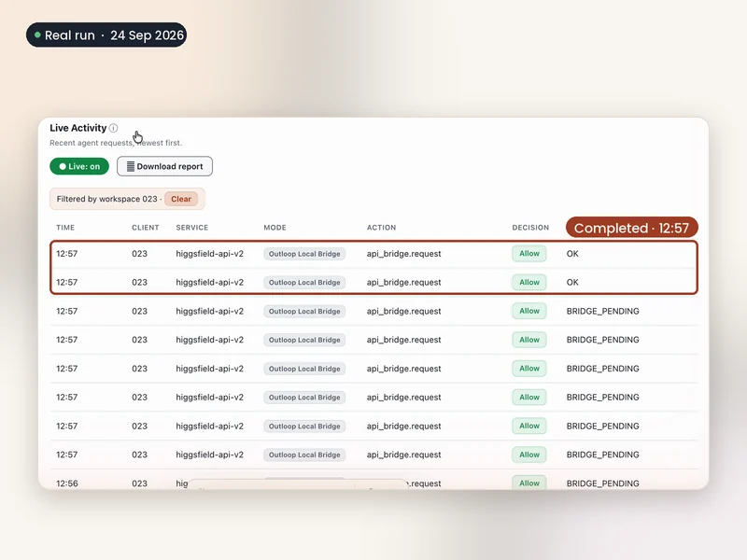Image resolution: width=747 pixels, height=560 pixels.
Task: Click the green dot in Real run badge
Action: coord(37,35)
